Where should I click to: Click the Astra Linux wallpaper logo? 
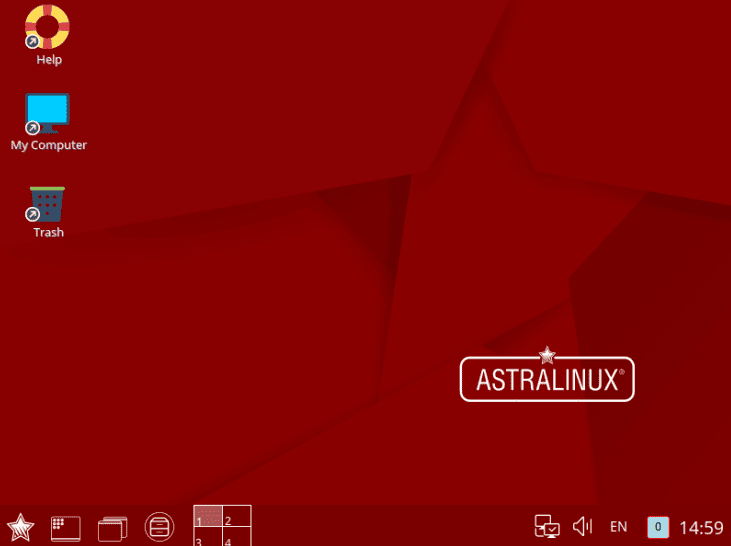pos(547,378)
